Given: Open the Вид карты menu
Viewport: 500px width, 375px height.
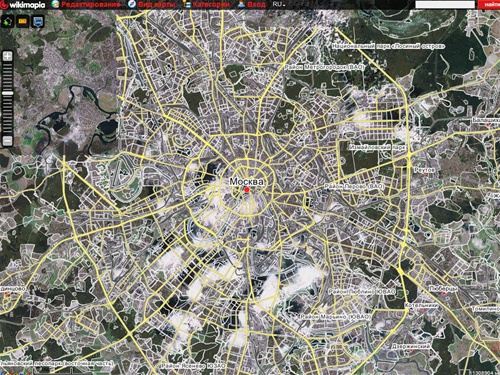Looking at the screenshot, I should (157, 4).
